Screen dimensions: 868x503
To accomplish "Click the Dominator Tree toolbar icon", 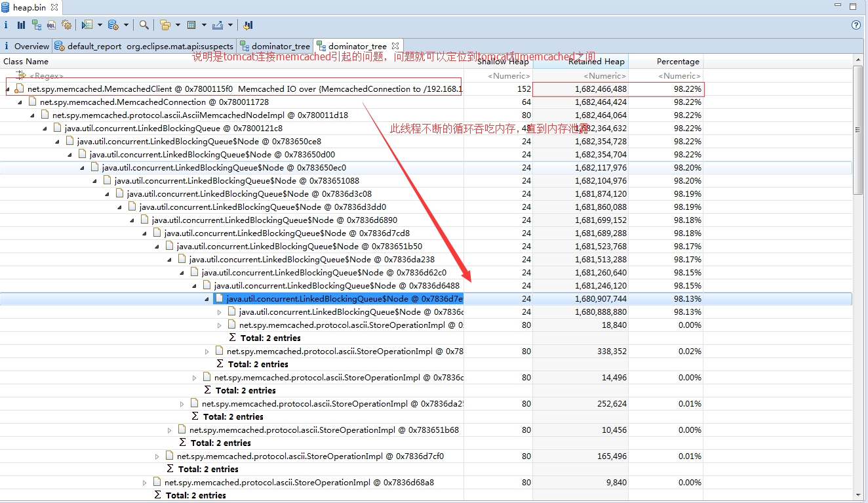I will pos(36,25).
